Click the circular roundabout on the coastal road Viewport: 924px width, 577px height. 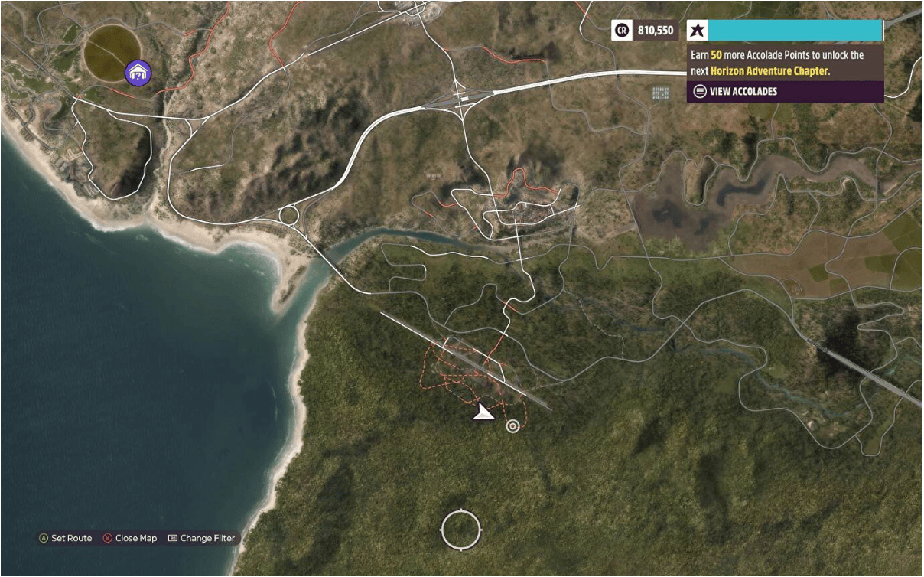(290, 215)
